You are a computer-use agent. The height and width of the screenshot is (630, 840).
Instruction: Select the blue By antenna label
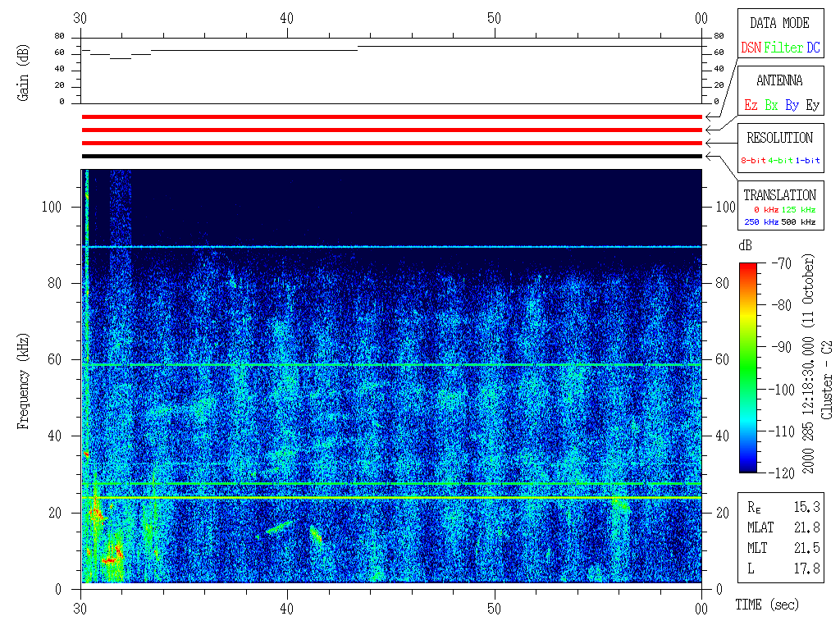792,106
